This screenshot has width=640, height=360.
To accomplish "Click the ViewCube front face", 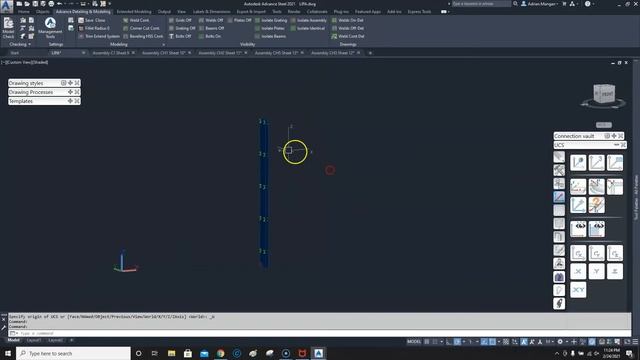I will 607,94.
